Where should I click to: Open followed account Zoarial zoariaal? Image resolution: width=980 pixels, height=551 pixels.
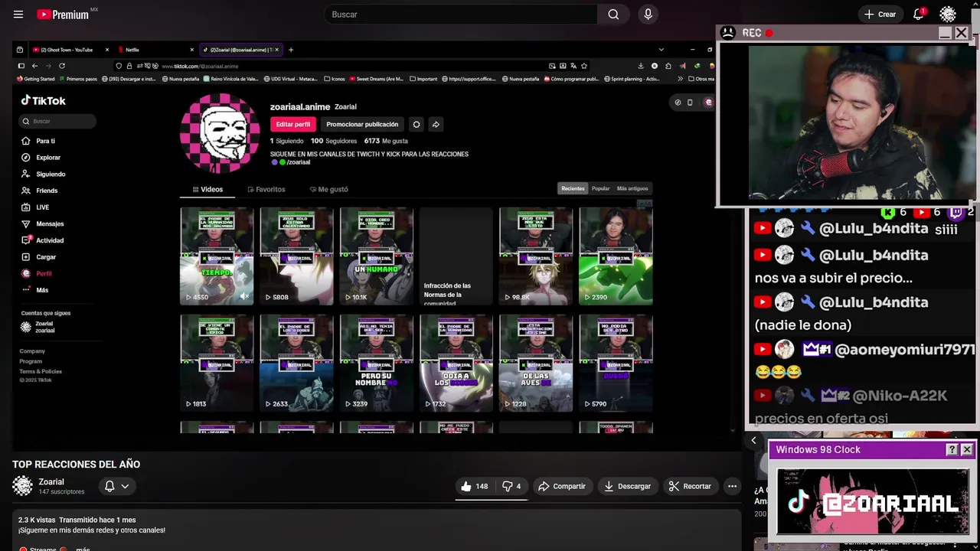click(38, 327)
